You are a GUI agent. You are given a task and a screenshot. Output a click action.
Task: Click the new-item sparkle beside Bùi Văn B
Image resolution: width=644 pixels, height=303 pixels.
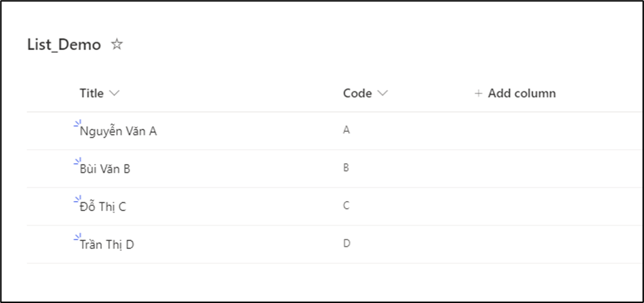[76, 163]
